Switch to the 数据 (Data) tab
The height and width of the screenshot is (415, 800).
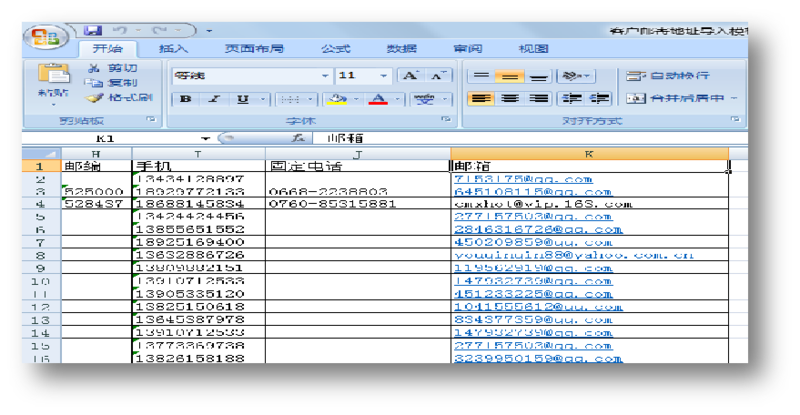(402, 49)
